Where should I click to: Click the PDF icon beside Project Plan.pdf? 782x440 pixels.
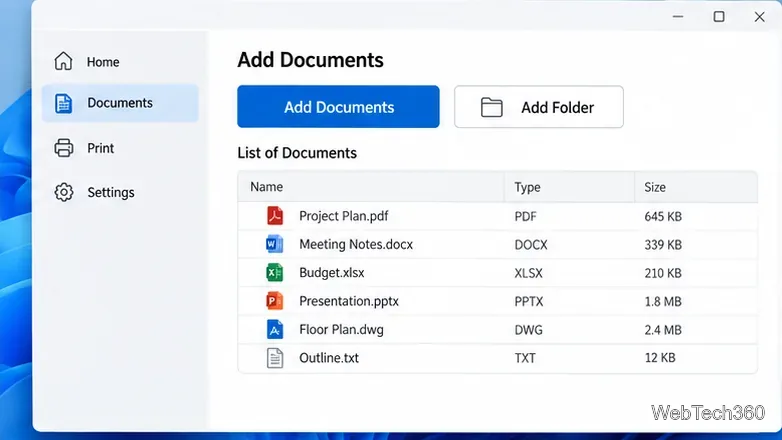coord(275,216)
